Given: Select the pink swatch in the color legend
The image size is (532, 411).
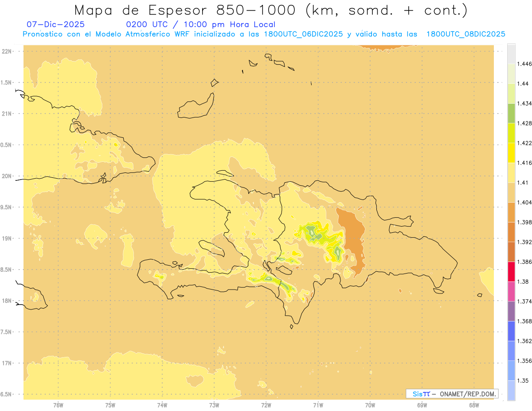Looking at the screenshot, I should (x=512, y=291).
